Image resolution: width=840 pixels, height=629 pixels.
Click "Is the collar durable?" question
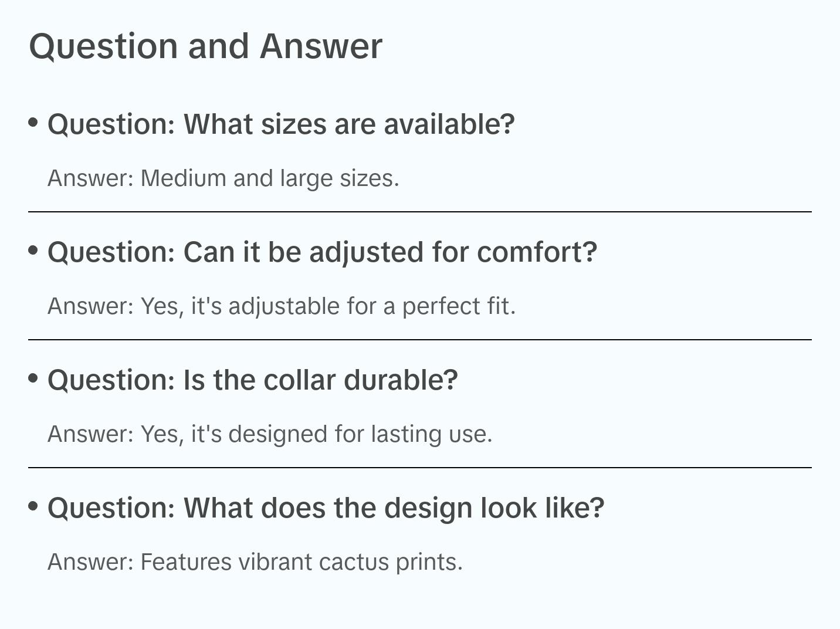pyautogui.click(x=252, y=380)
